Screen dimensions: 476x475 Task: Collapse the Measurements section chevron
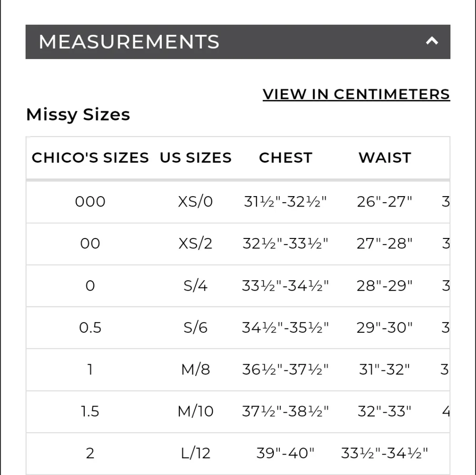point(432,41)
